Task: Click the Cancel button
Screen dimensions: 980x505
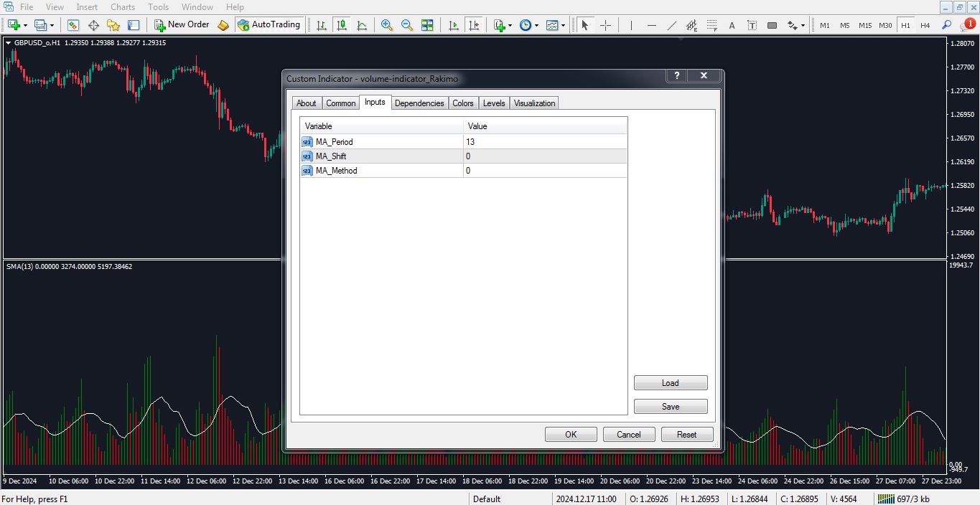Action: [x=629, y=435]
